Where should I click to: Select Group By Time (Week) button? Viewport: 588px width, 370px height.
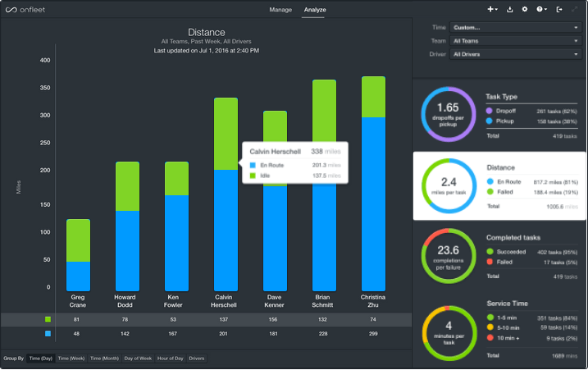click(x=71, y=359)
